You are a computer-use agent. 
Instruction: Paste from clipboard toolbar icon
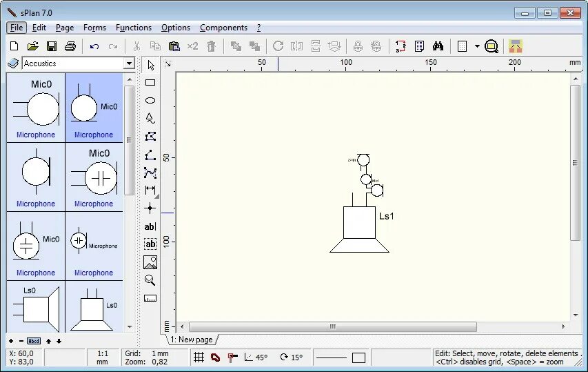[174, 46]
